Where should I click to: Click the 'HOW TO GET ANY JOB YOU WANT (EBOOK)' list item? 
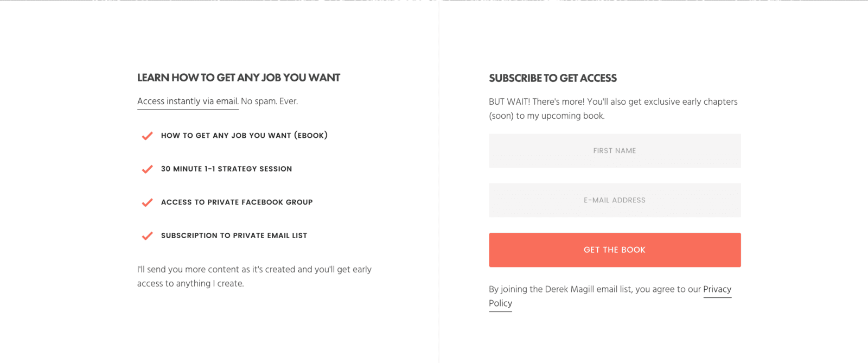click(244, 135)
